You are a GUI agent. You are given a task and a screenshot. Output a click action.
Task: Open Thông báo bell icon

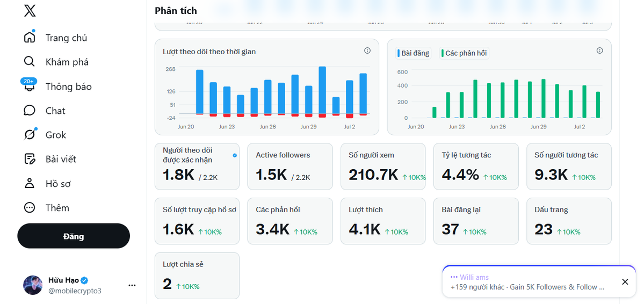[30, 86]
